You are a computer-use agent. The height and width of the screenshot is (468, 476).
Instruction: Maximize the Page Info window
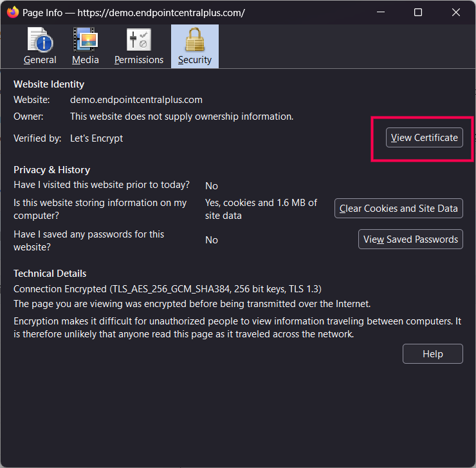pos(418,12)
